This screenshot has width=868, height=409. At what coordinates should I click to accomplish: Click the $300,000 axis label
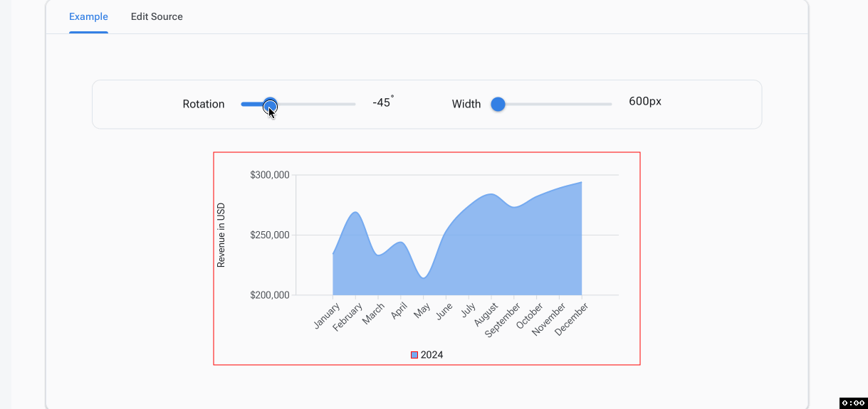270,175
